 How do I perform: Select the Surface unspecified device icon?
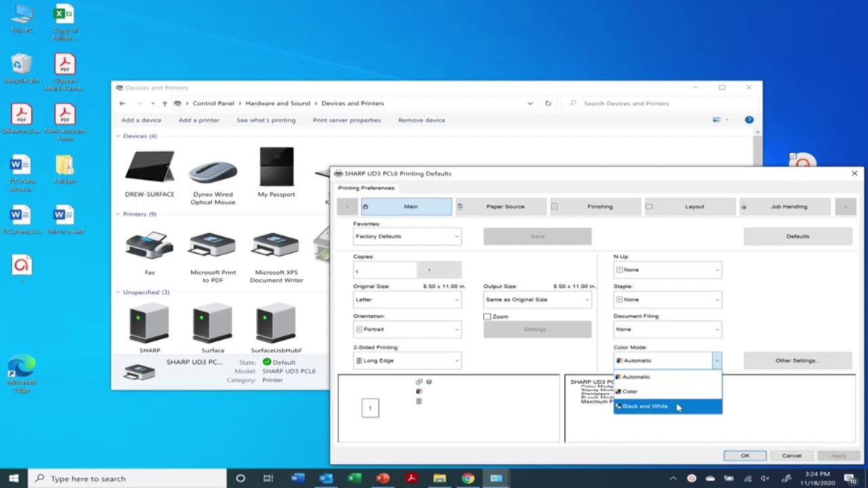tap(213, 329)
